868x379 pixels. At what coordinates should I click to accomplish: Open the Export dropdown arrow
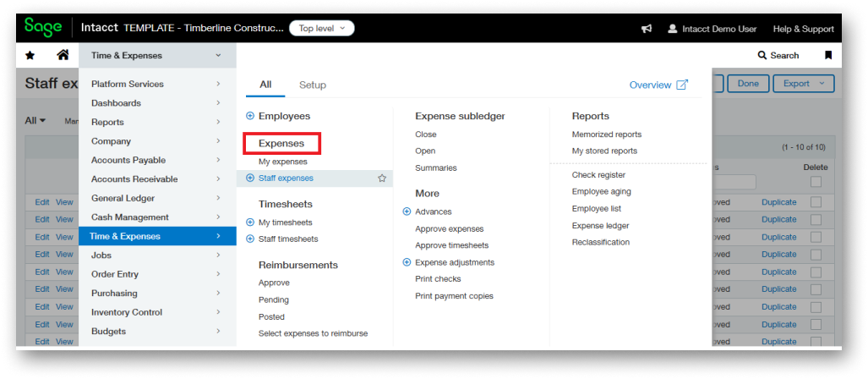(x=822, y=84)
